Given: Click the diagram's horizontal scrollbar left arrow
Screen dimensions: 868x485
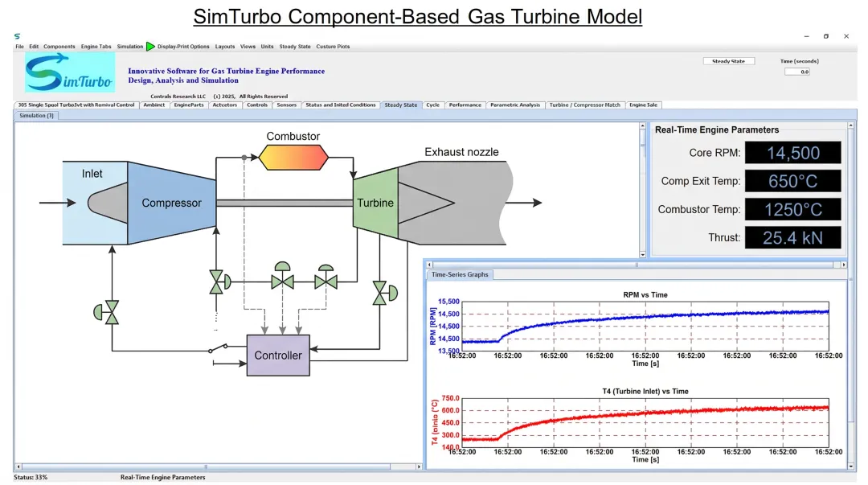Looking at the screenshot, I should click(x=18, y=467).
